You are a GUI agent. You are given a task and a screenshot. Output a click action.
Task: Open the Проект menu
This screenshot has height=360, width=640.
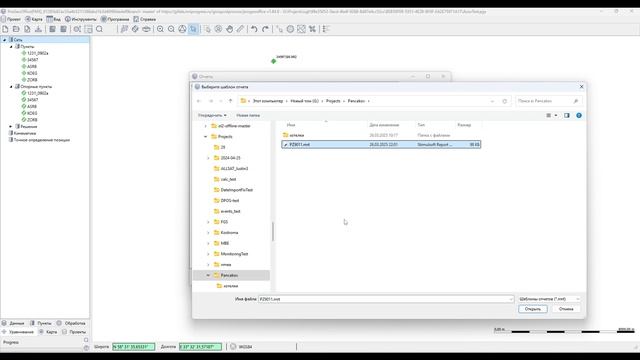[x=11, y=19]
